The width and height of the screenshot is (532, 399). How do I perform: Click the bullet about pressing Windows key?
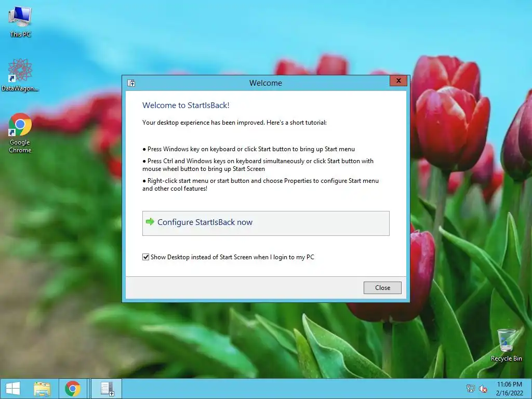tap(249, 149)
